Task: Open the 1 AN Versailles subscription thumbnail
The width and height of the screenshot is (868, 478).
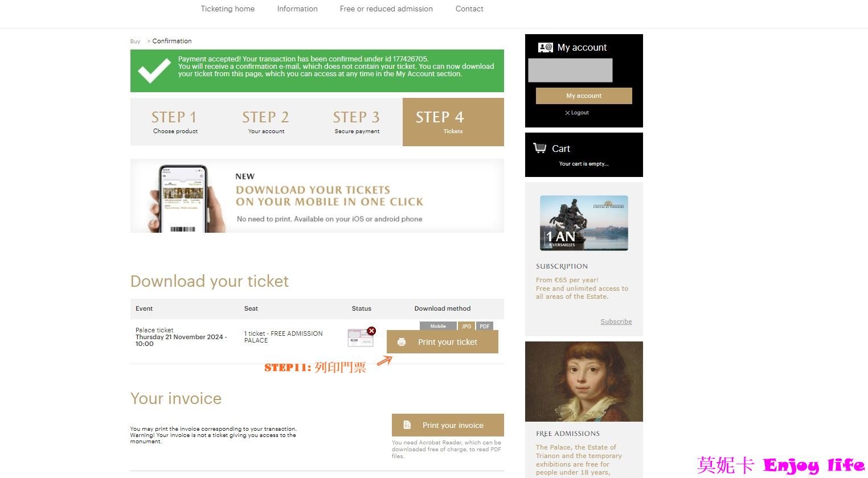Action: [x=584, y=223]
